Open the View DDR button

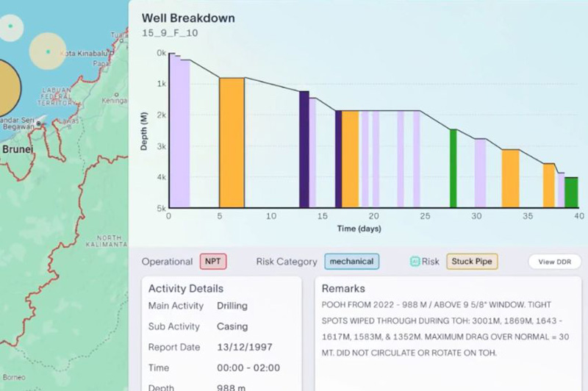click(x=555, y=262)
